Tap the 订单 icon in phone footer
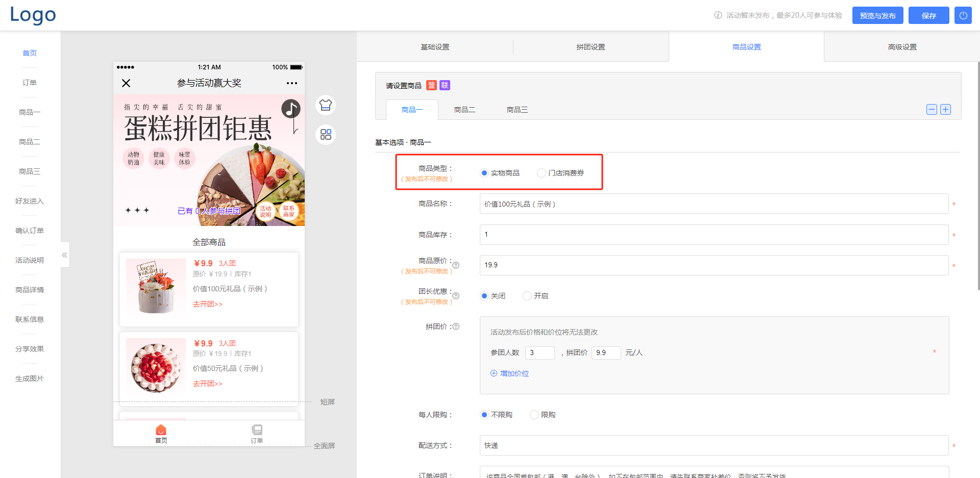The width and height of the screenshot is (980, 478). coord(257,430)
